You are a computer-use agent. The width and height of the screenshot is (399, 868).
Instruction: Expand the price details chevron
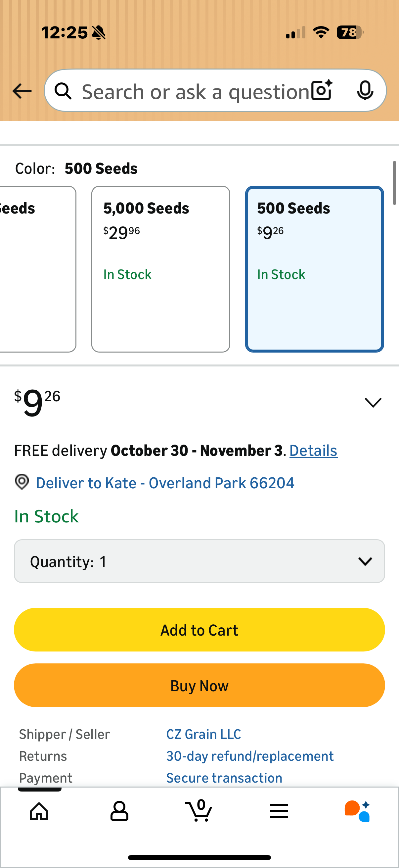[373, 402]
